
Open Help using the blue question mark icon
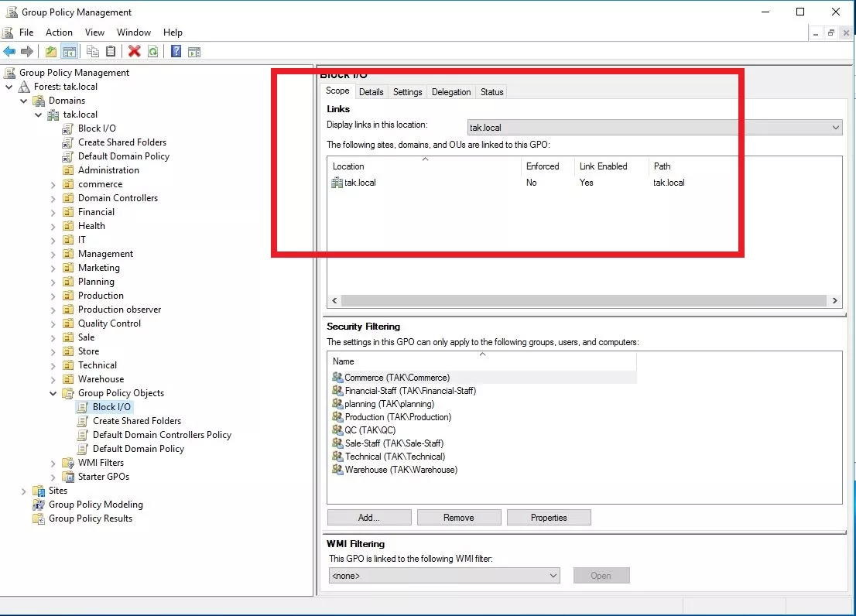point(176,52)
